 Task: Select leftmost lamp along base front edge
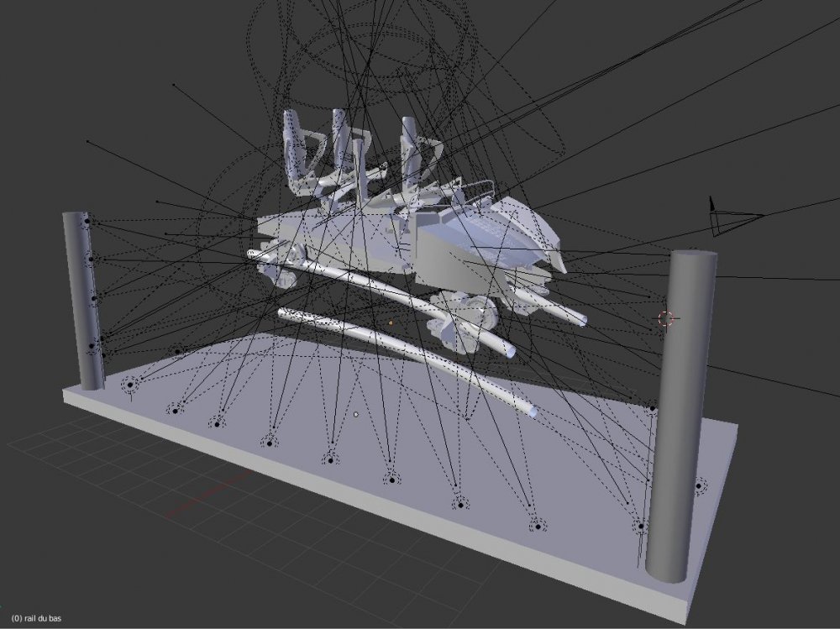tap(131, 385)
